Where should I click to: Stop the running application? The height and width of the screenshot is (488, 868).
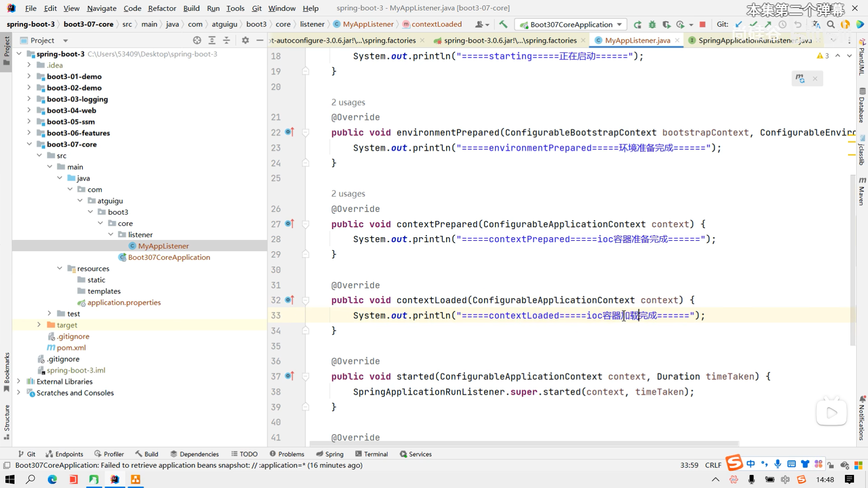click(702, 24)
